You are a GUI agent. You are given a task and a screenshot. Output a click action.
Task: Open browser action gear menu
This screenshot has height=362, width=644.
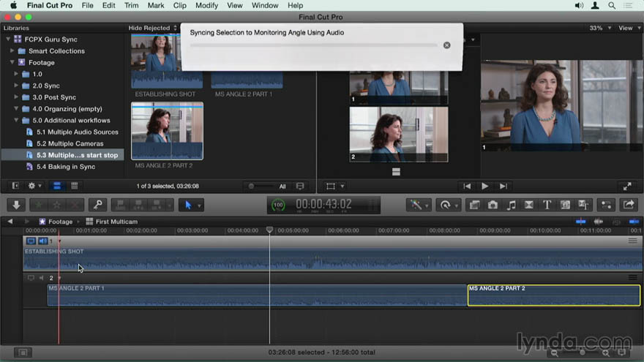(34, 186)
